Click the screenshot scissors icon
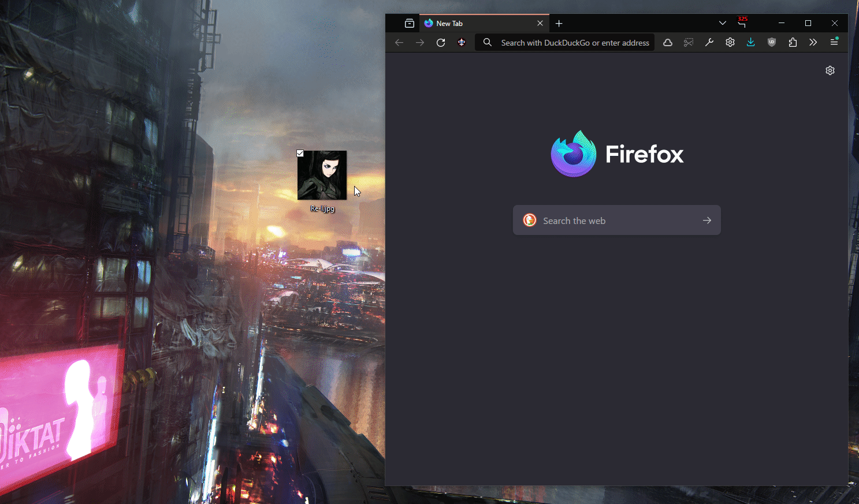859x504 pixels. pyautogui.click(x=689, y=42)
